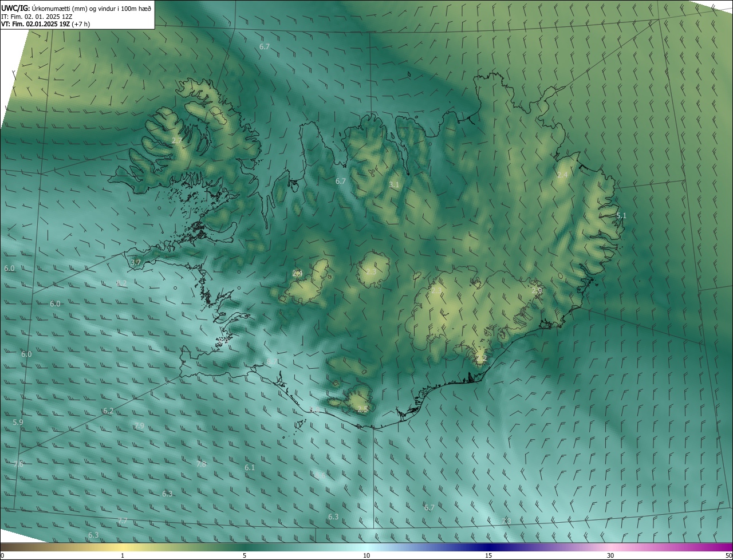The height and width of the screenshot is (560, 733).
Task: Click the 5.9 value label
Action: (x=18, y=422)
